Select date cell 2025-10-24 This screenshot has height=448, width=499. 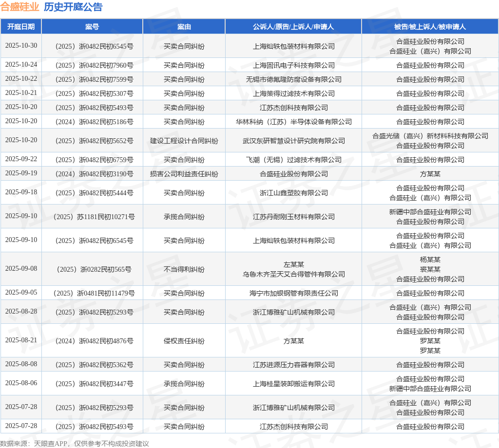click(x=21, y=65)
